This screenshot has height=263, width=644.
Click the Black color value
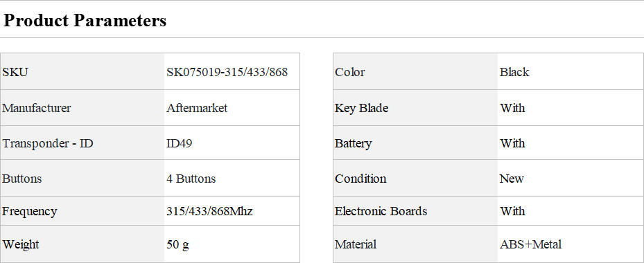514,72
